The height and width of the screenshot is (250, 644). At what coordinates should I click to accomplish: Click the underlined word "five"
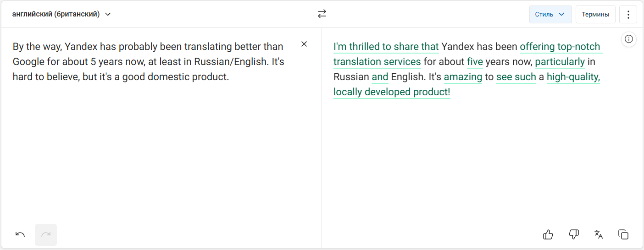click(x=475, y=62)
